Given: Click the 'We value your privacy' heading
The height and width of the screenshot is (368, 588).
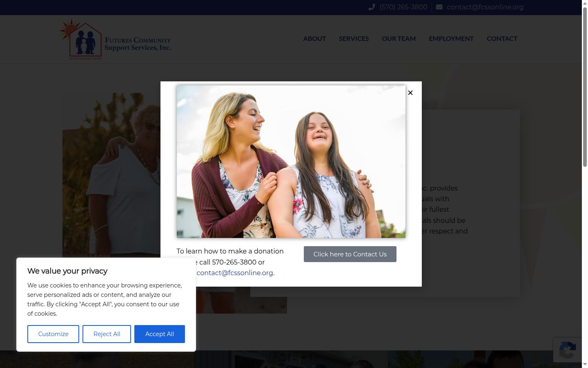Looking at the screenshot, I should coord(67,271).
